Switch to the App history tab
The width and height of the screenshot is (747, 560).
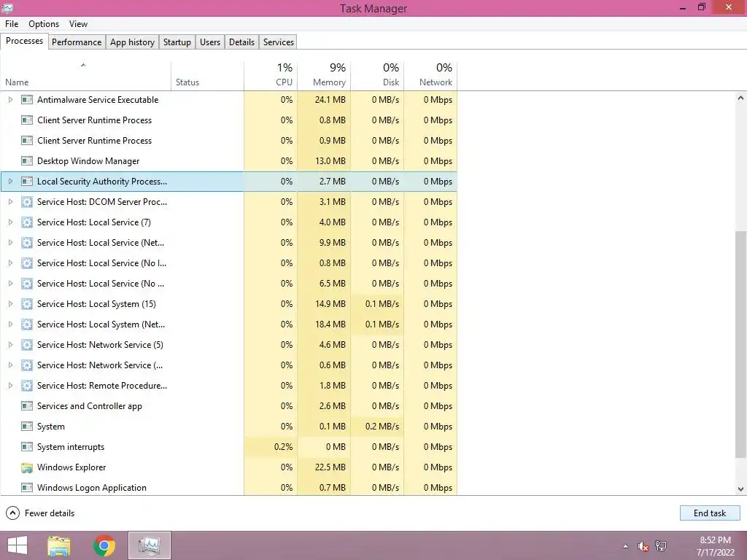(133, 42)
